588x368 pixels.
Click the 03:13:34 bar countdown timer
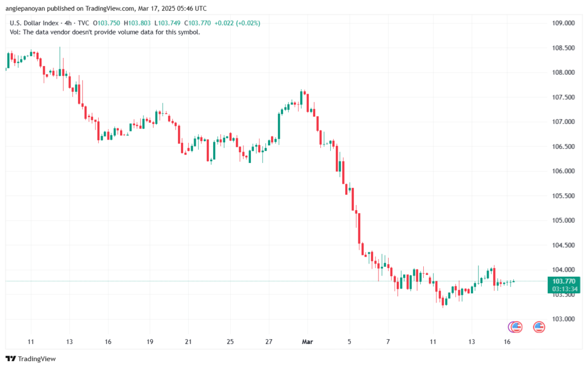[x=564, y=288]
